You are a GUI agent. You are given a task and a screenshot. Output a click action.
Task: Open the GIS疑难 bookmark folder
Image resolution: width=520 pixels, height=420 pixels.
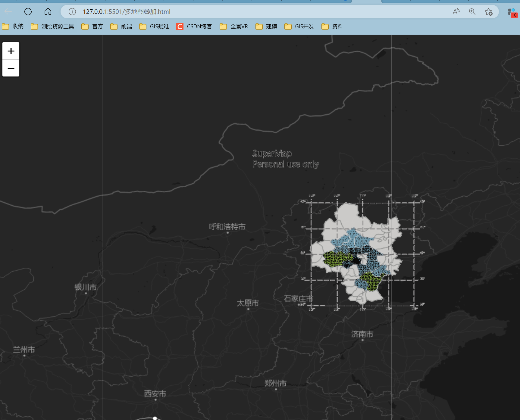pyautogui.click(x=154, y=26)
